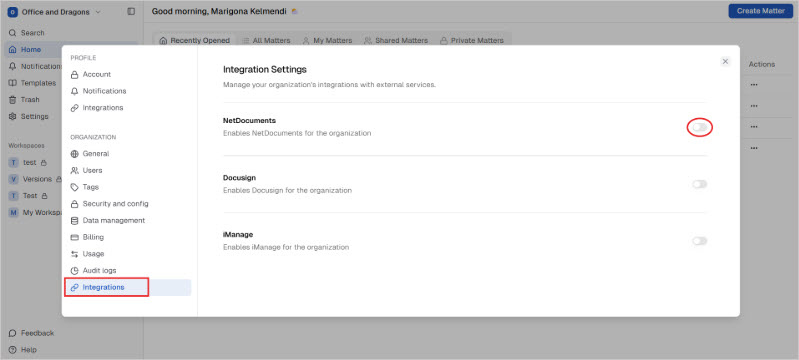Switch to the My Matters tab
Viewport: 799px width, 360px height.
coord(327,40)
